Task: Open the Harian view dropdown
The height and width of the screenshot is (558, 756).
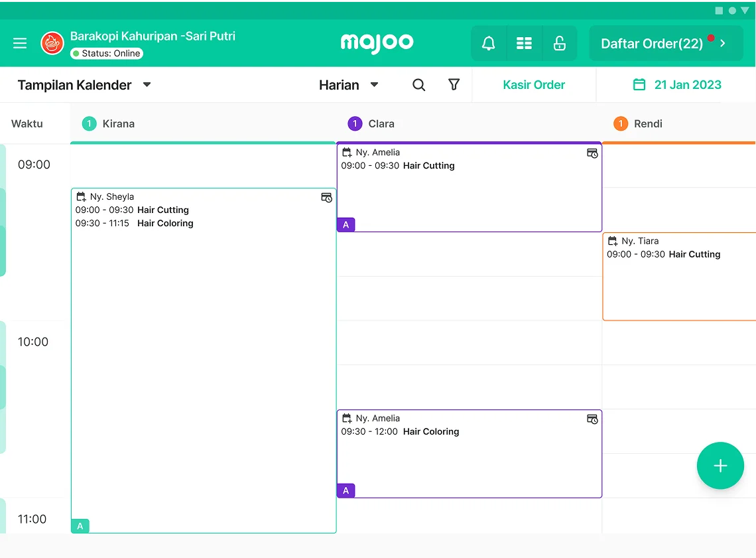Action: pos(374,85)
